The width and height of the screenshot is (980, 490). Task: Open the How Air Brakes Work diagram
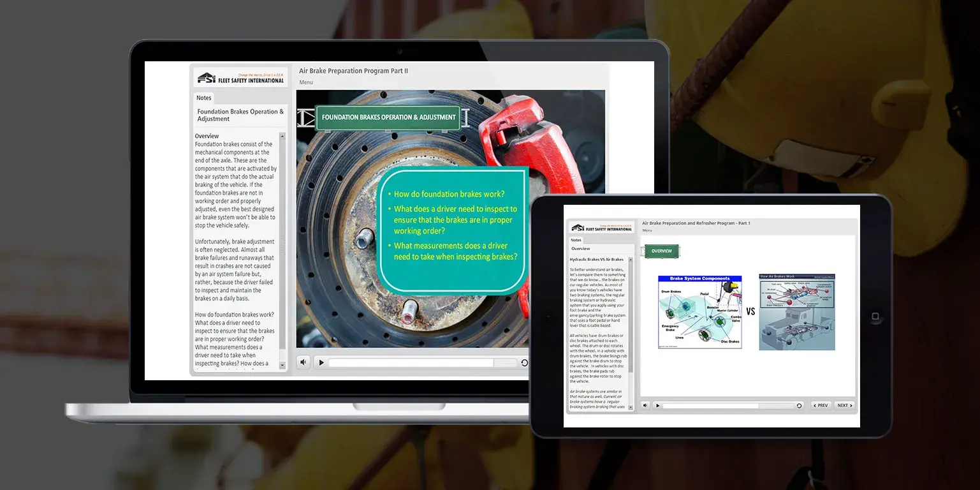tap(797, 312)
